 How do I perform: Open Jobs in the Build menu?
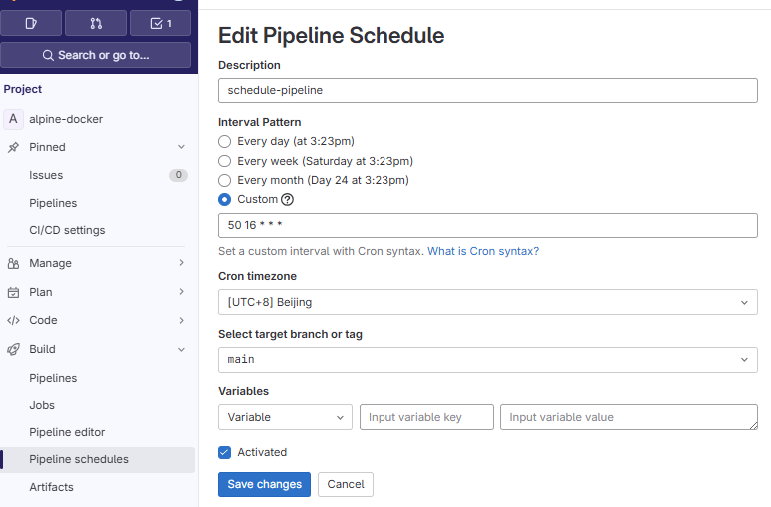coord(97,405)
